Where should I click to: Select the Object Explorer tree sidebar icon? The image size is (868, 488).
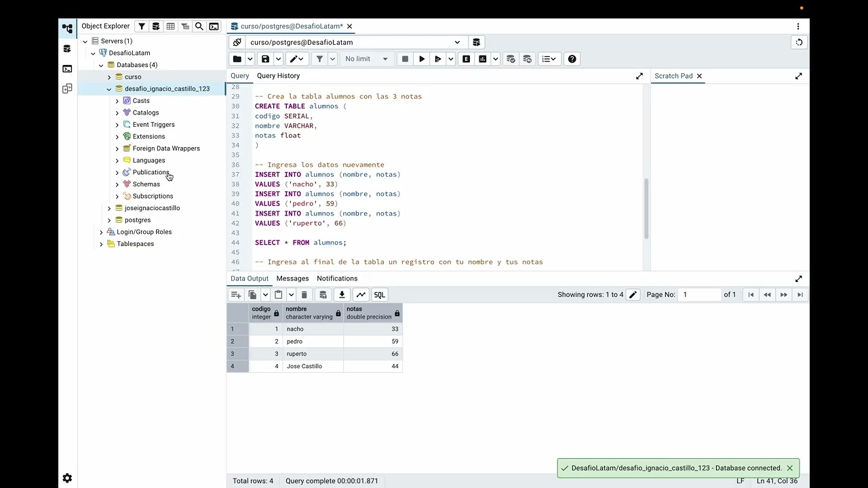[67, 28]
